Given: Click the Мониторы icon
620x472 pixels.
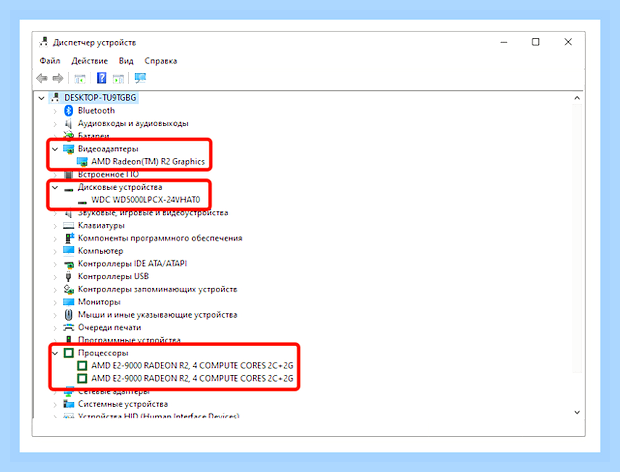Looking at the screenshot, I should point(68,302).
